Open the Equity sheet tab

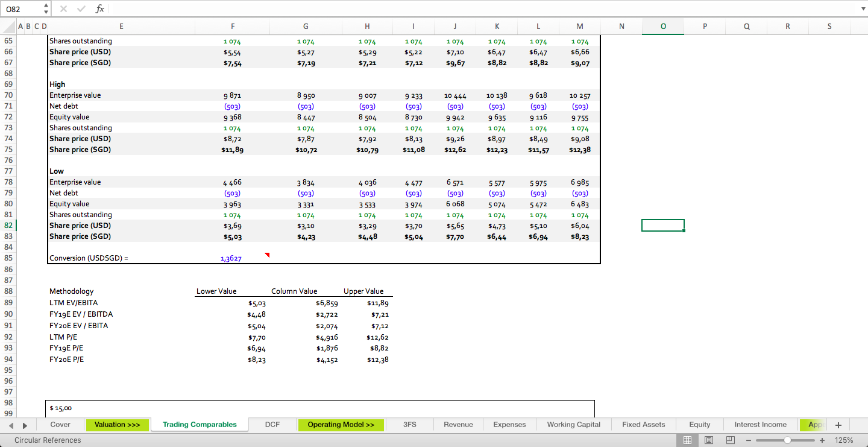coord(699,425)
